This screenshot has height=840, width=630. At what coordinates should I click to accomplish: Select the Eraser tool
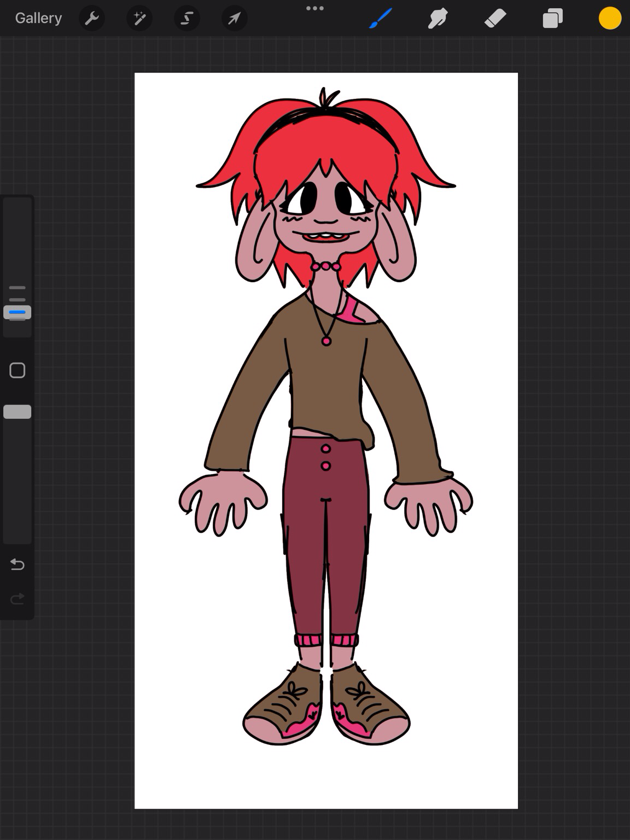pyautogui.click(x=495, y=19)
